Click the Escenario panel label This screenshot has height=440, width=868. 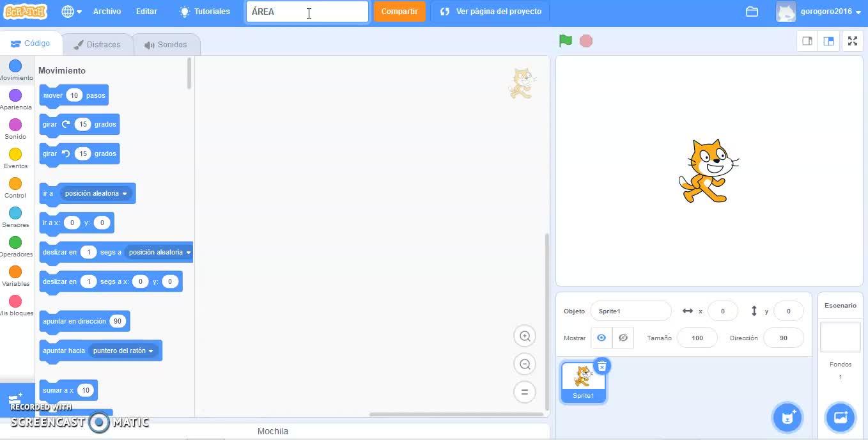pos(840,306)
